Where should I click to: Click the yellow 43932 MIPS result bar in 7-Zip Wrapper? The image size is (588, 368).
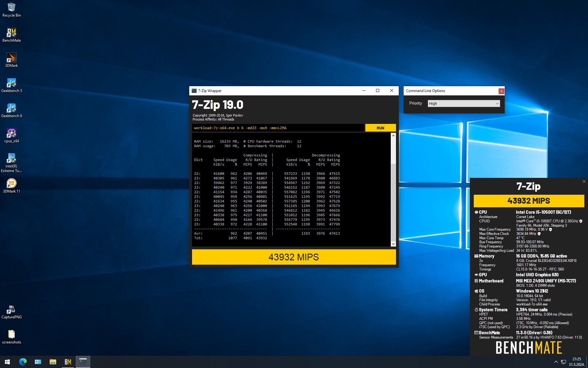coord(294,257)
